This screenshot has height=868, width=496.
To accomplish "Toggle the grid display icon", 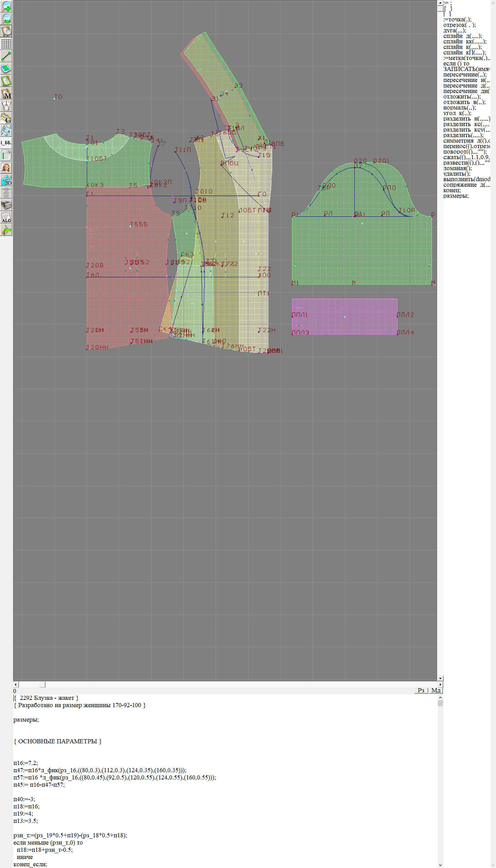I will (6, 44).
